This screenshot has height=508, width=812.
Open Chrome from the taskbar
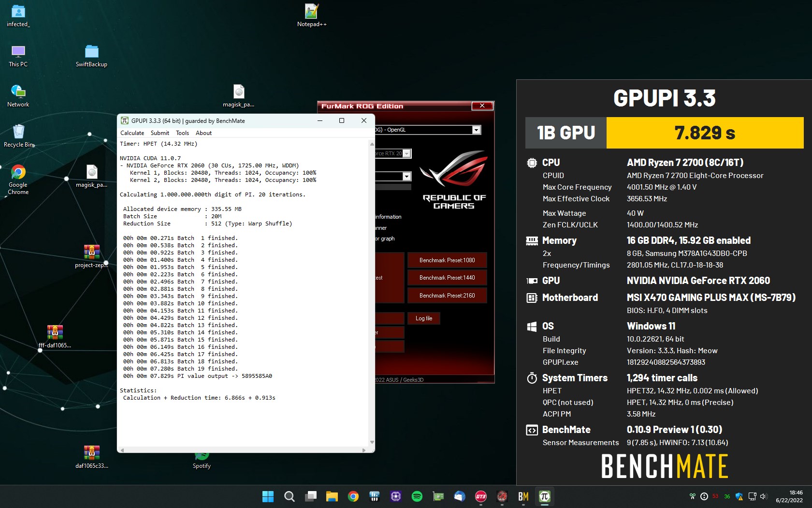[353, 496]
